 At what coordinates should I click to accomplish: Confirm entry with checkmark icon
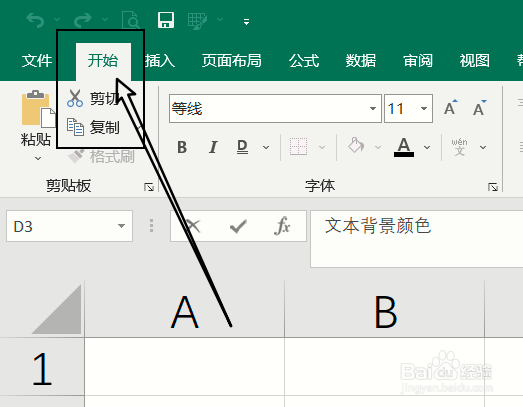[238, 226]
